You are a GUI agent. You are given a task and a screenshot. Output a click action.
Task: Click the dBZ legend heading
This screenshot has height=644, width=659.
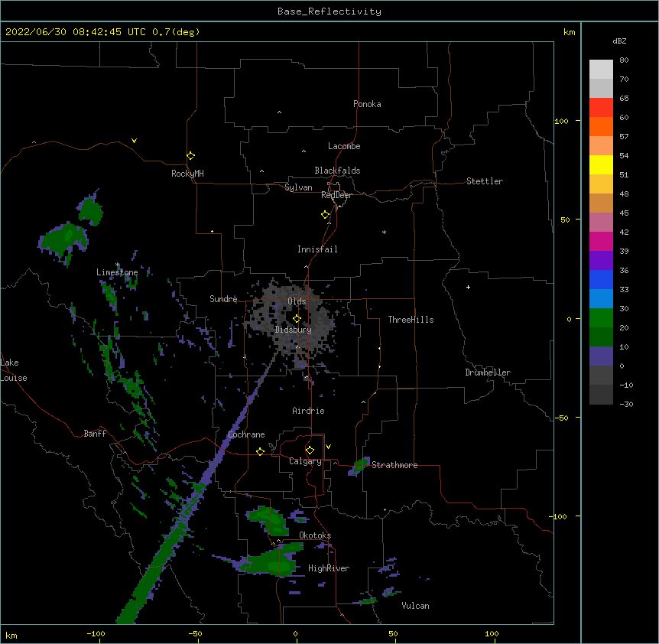click(619, 41)
